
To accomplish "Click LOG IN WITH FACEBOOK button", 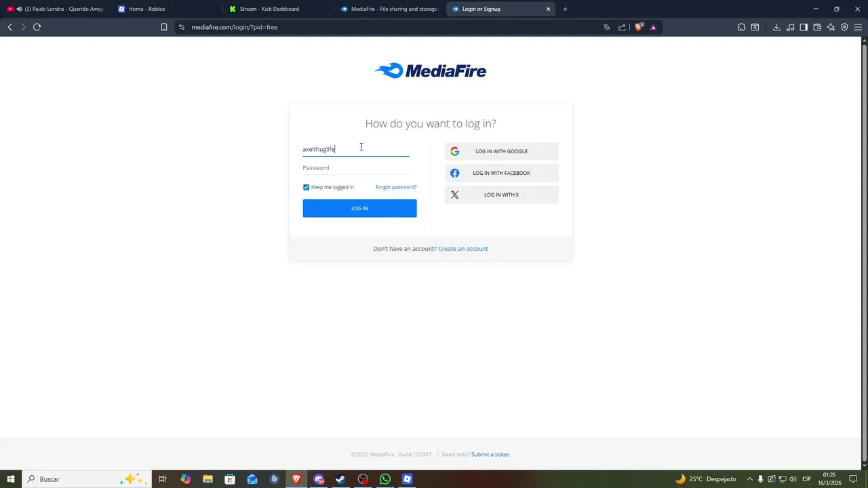I will coord(502,173).
